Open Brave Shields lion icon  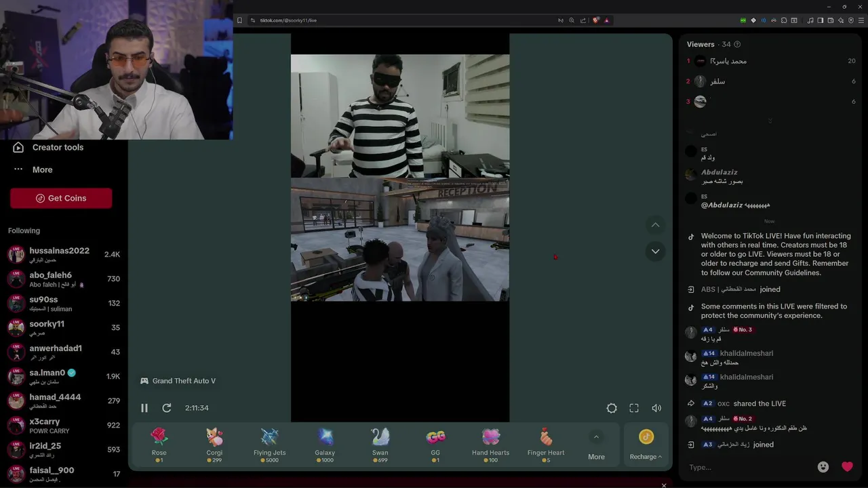point(596,20)
